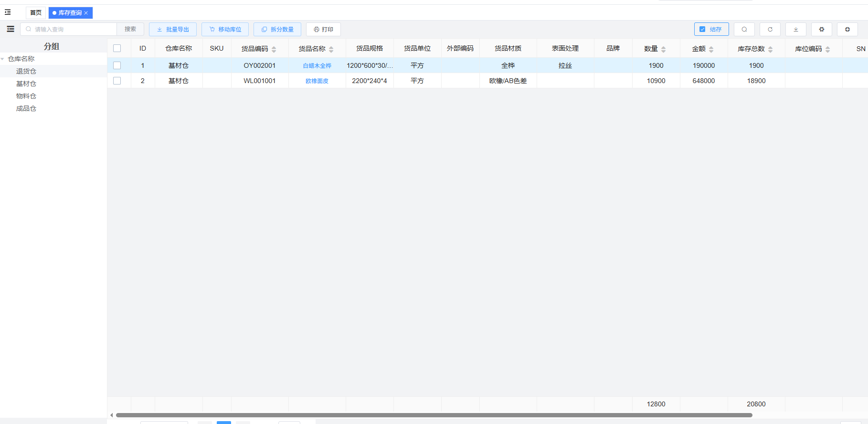Switch to the 首页 tab
The width and height of the screenshot is (868, 424).
[36, 13]
